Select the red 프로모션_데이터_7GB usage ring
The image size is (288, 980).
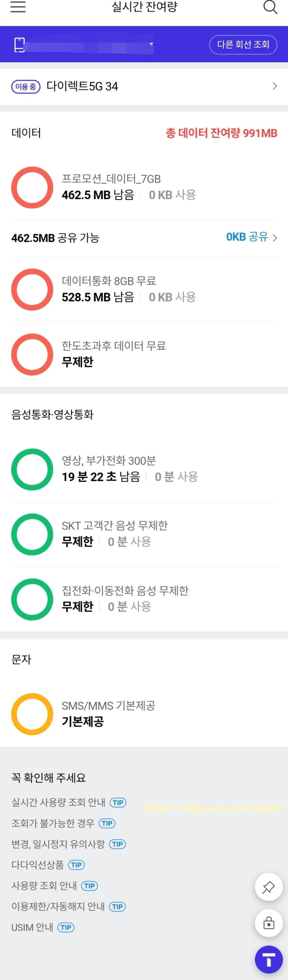tap(32, 187)
